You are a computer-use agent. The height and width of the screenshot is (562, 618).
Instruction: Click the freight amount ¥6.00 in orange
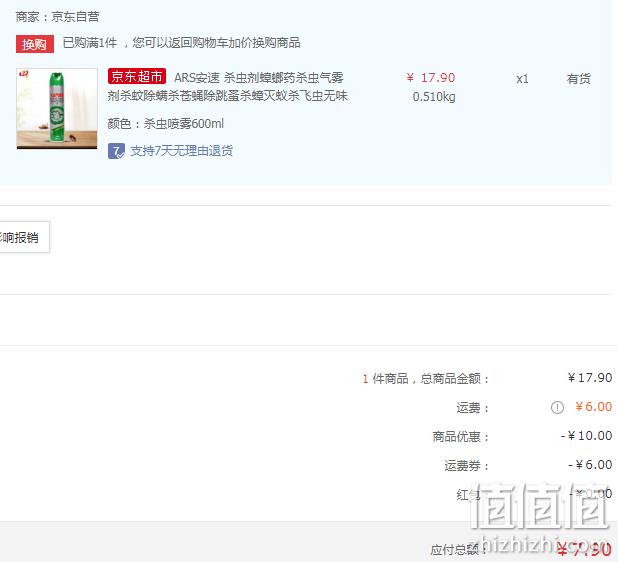click(594, 407)
